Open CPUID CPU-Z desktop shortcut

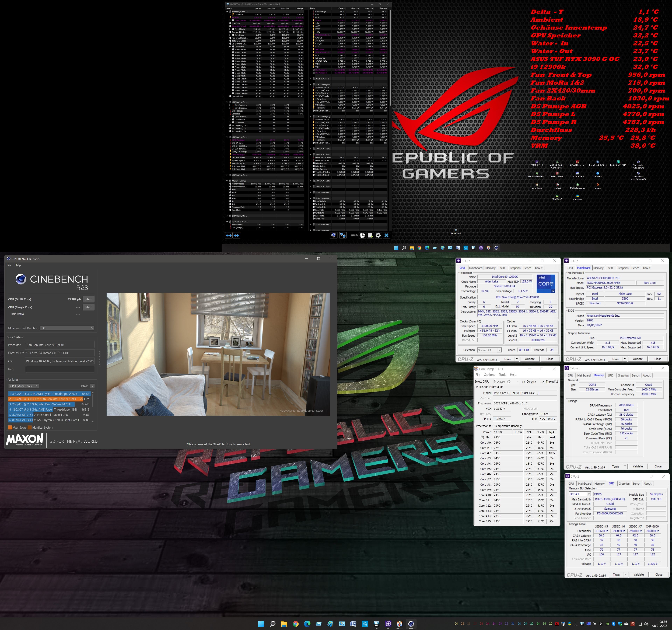537,163
